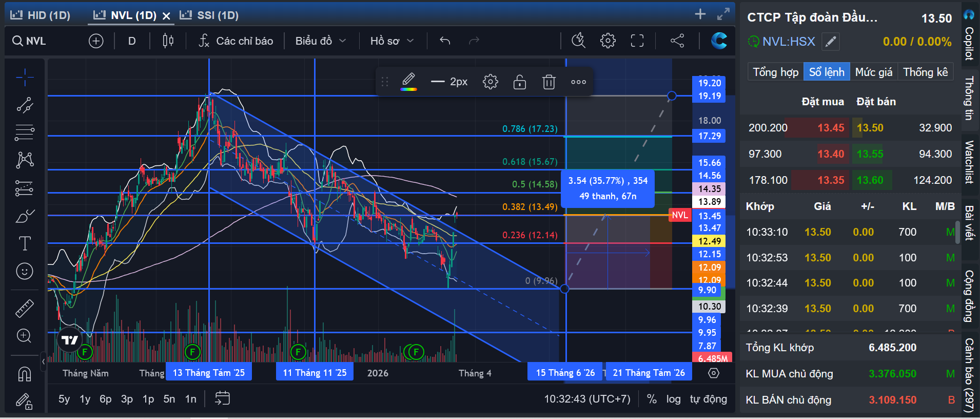Open the Bài viết side panel
The width and height of the screenshot is (980, 419).
coord(969,223)
